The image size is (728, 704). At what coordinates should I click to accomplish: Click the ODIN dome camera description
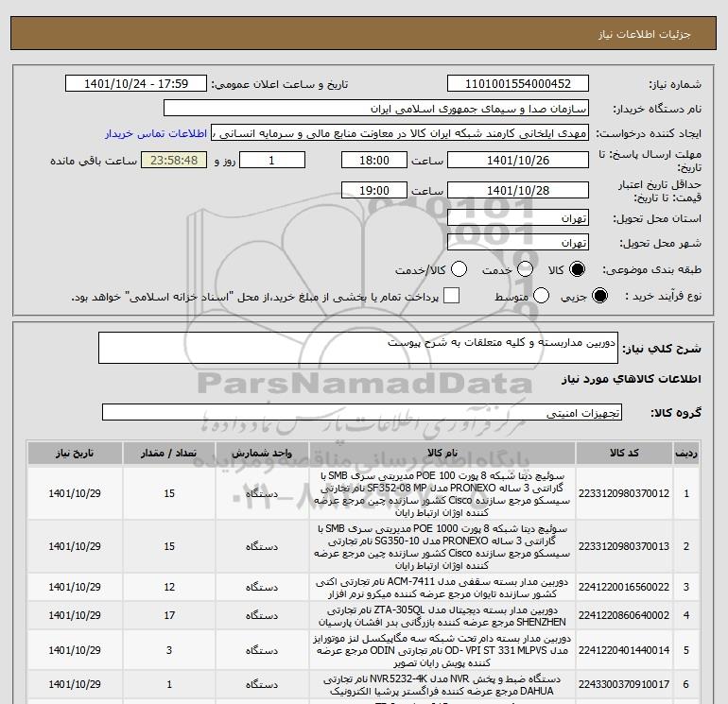point(442,651)
